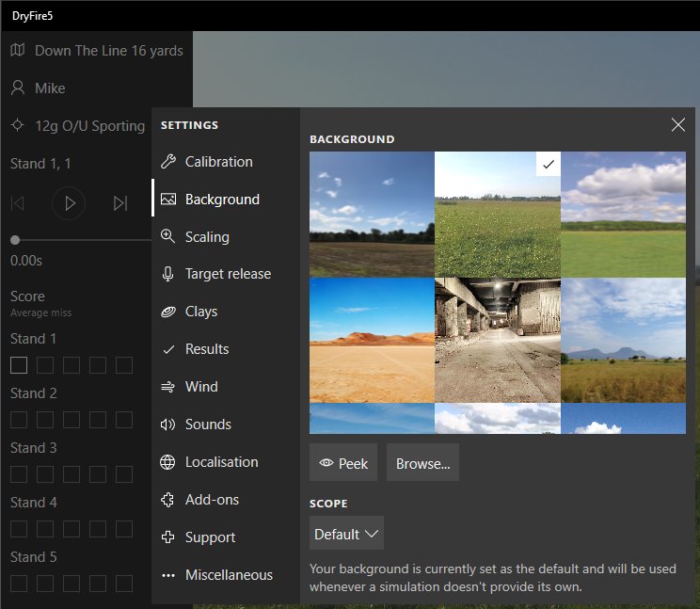Click first score box under Stand 1
Screen dimensions: 700x609
pos(19,365)
